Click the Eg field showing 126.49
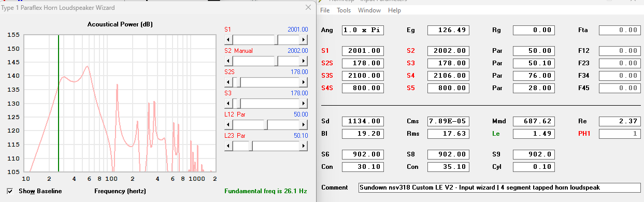 (448, 30)
